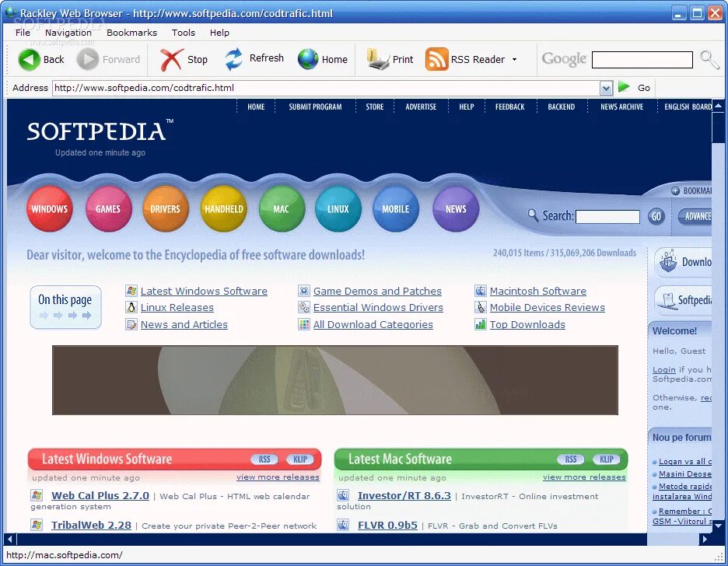Click the SOFTPEDIA logo
The image size is (728, 566).
coord(100,131)
